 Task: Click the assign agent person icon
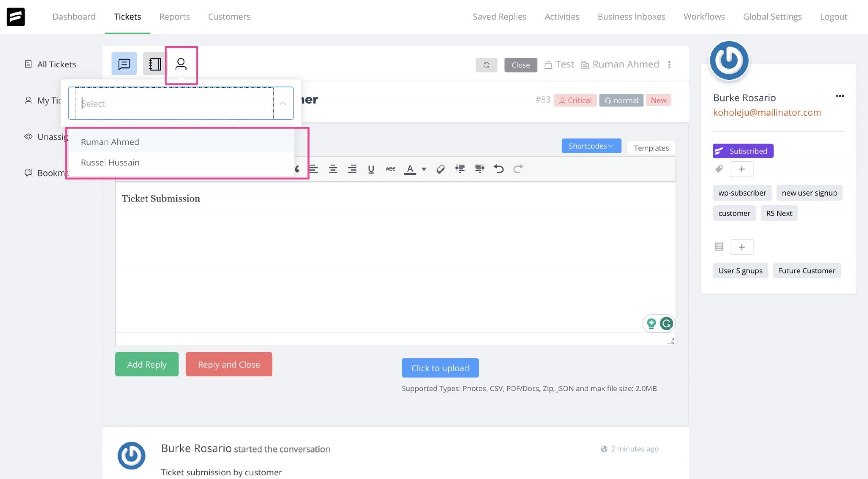181,64
